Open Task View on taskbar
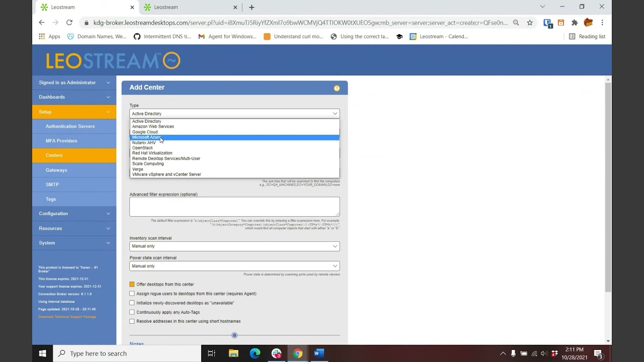The width and height of the screenshot is (644, 362). [212, 353]
